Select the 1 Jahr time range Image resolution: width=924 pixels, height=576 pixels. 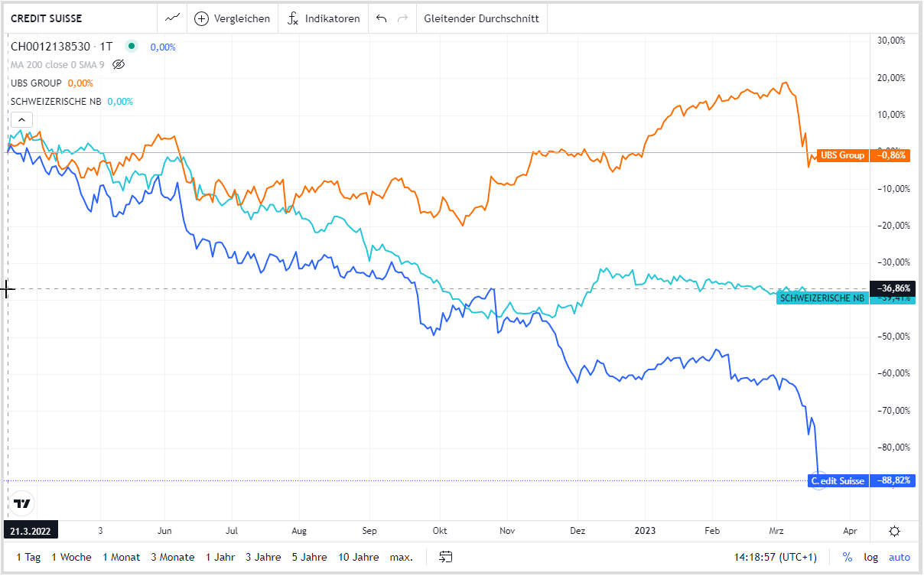coord(221,557)
